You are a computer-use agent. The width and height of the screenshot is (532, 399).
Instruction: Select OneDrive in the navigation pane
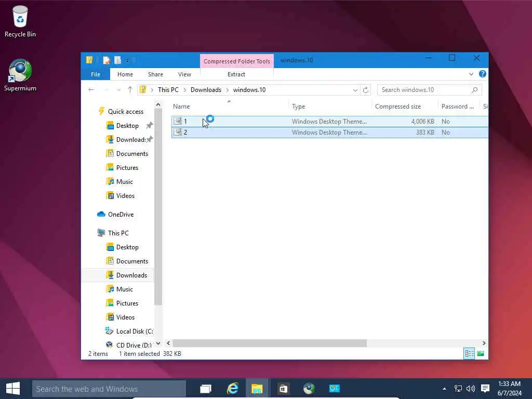pyautogui.click(x=121, y=215)
